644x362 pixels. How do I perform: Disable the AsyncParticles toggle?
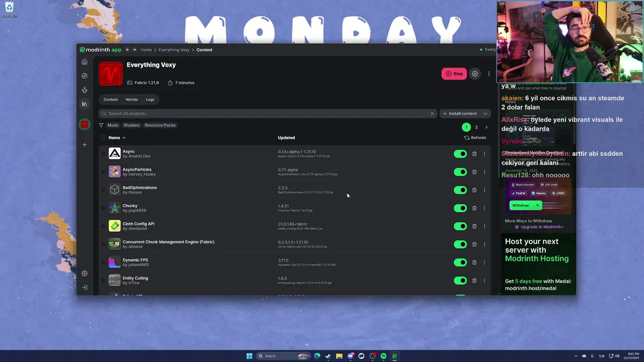pos(460,172)
